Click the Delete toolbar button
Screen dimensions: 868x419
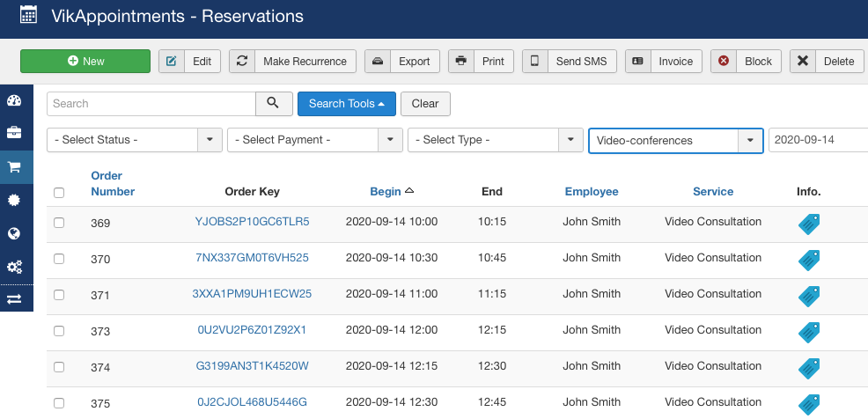(x=827, y=62)
